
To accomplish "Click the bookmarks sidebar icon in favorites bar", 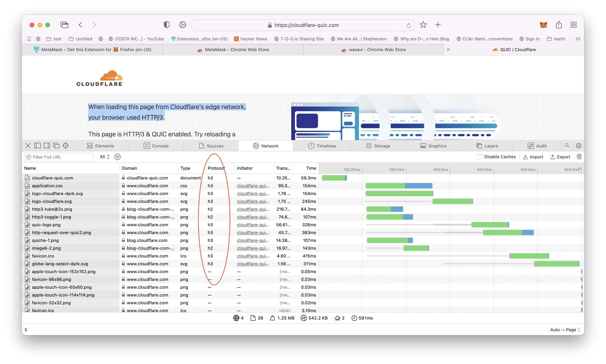I will pyautogui.click(x=29, y=39).
